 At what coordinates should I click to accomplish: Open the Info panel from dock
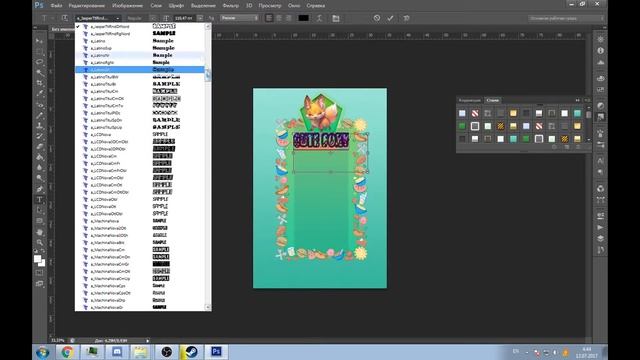pyautogui.click(x=600, y=51)
